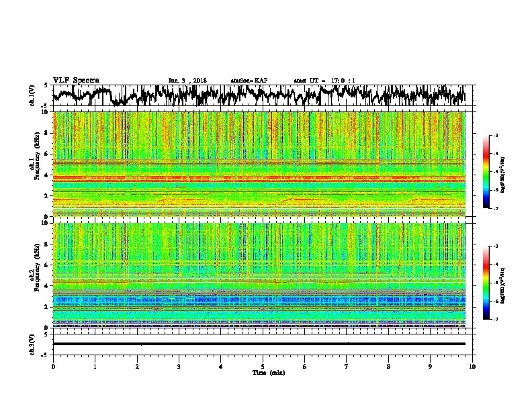Screen dimensions: 532x411
Task: Click the ch.1 colorbar "log(PSD)" label
Action: tap(502, 175)
